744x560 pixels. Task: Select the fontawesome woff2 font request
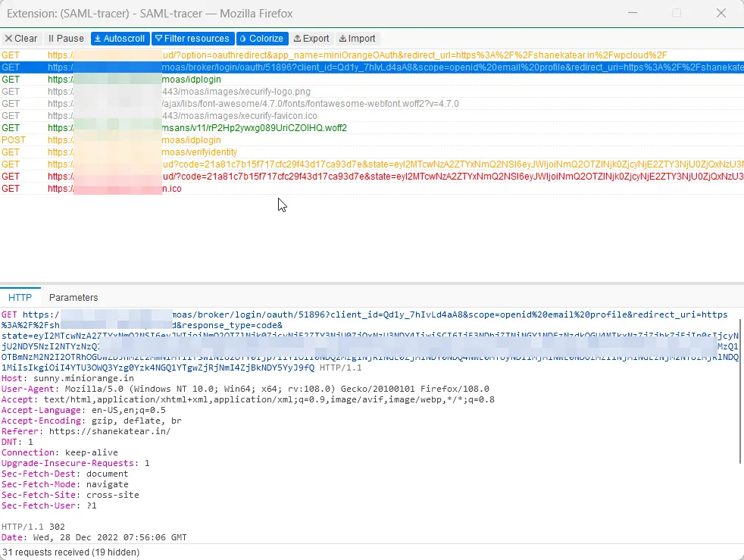coord(227,103)
